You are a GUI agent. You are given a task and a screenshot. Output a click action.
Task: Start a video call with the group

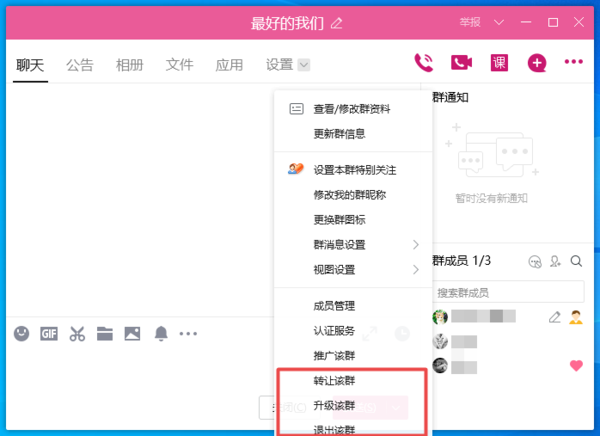click(x=461, y=62)
